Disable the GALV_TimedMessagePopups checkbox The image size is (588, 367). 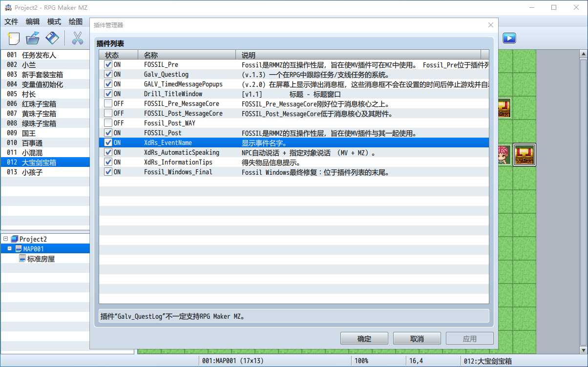pyautogui.click(x=108, y=84)
